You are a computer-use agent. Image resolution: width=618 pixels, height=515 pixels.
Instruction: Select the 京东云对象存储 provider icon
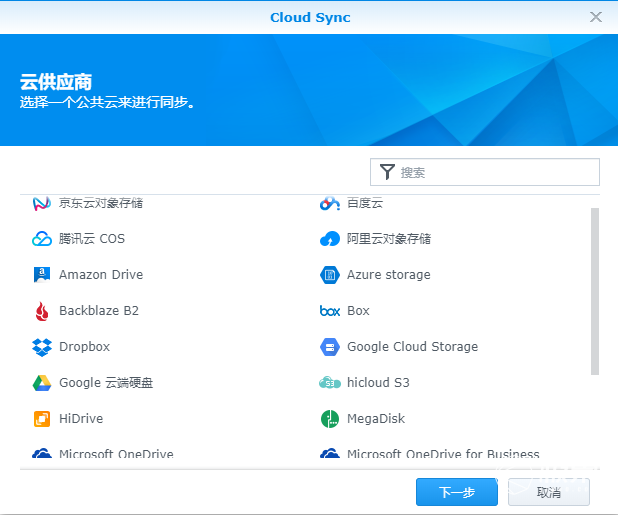[x=42, y=203]
